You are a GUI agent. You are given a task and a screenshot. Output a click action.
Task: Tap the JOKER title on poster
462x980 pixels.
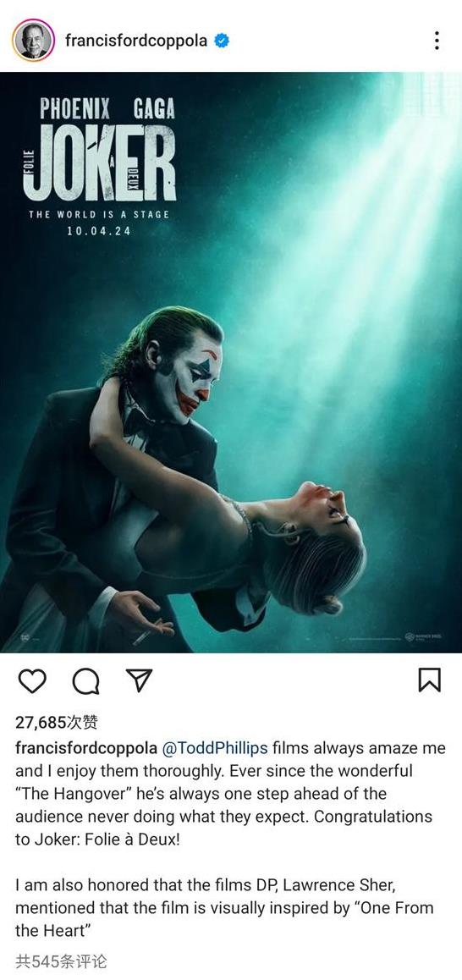(x=99, y=162)
